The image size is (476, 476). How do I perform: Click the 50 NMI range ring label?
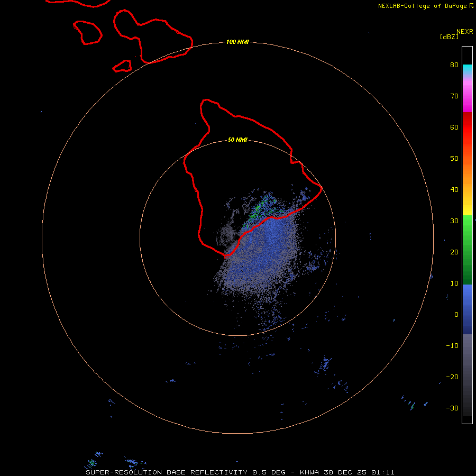[x=237, y=140]
